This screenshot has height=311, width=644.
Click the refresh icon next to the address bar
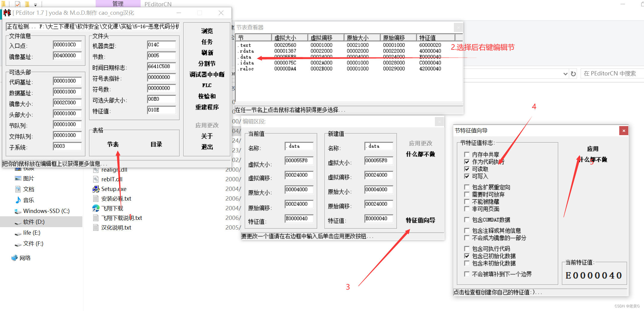tap(573, 73)
